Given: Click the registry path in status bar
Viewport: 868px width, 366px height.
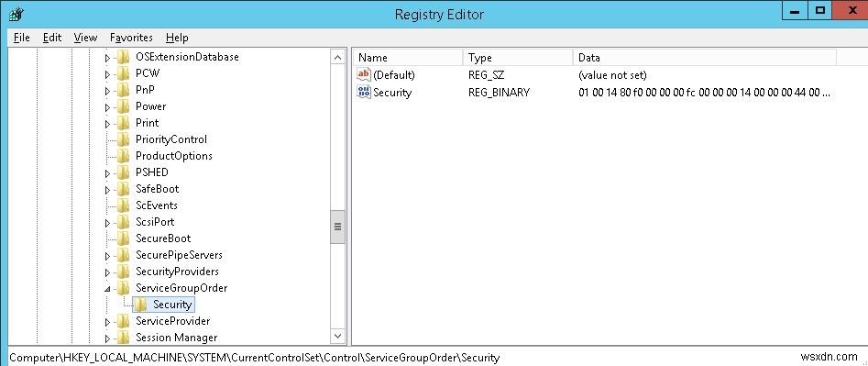Looking at the screenshot, I should coord(255,358).
